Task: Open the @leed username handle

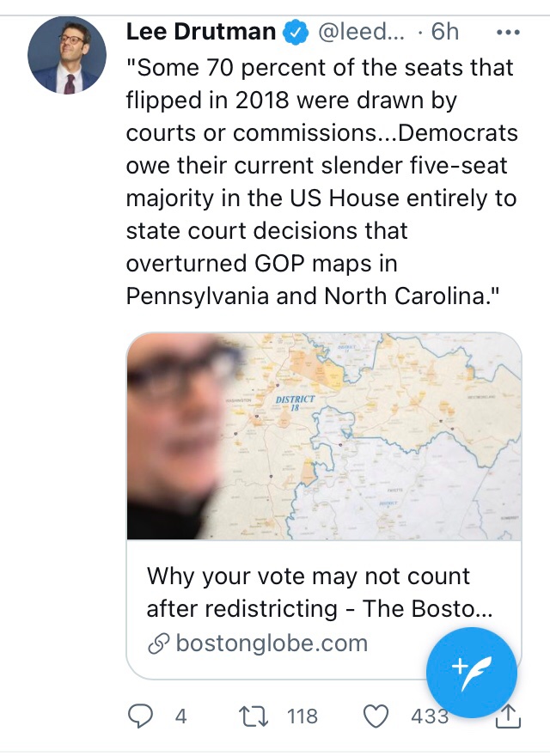Action: click(359, 33)
